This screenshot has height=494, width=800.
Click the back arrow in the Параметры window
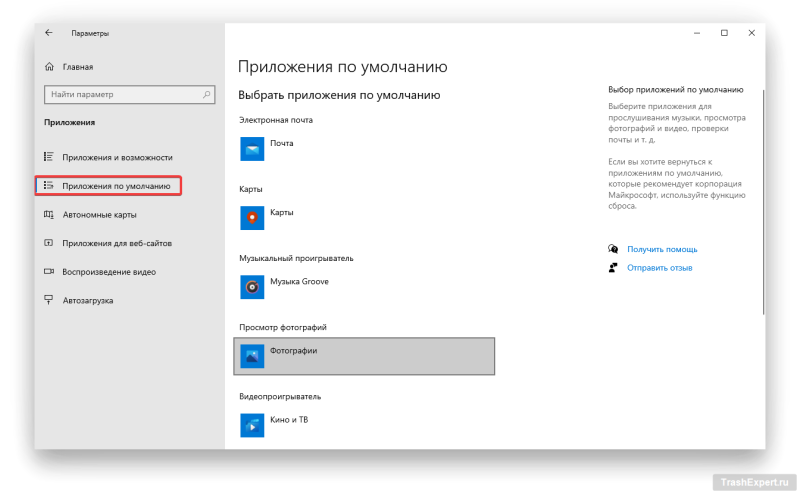point(48,33)
